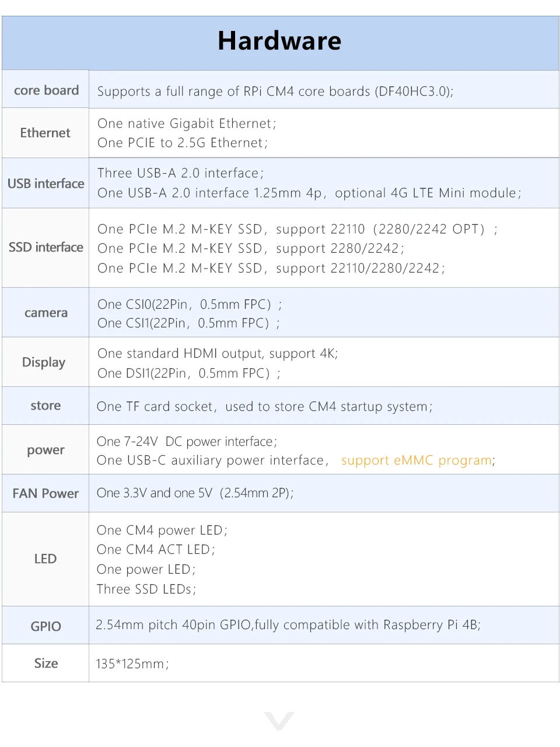This screenshot has width=560, height=747.
Task: Select the GPIO row label
Action: pyautogui.click(x=45, y=626)
